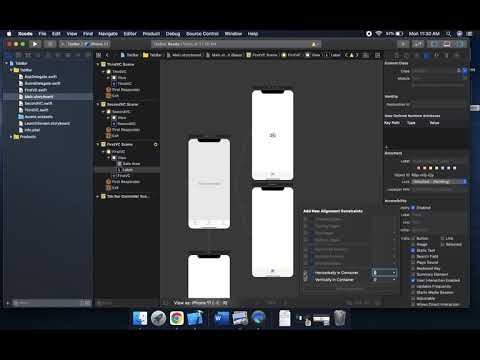This screenshot has height=360, width=480.
Task: Check the Button trait checkbox
Action: click(x=413, y=238)
